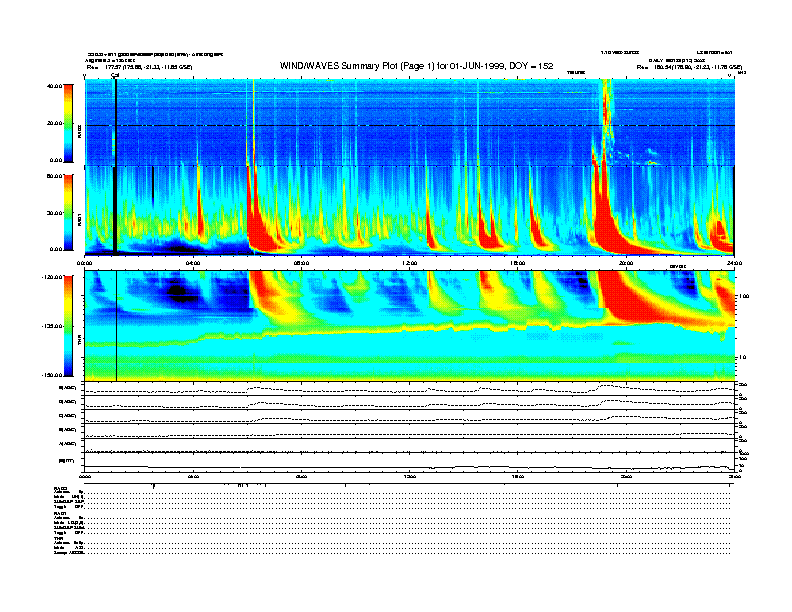The height and width of the screenshot is (612, 792).
Task: Click the TNR panel color scale bar
Action: [68, 326]
